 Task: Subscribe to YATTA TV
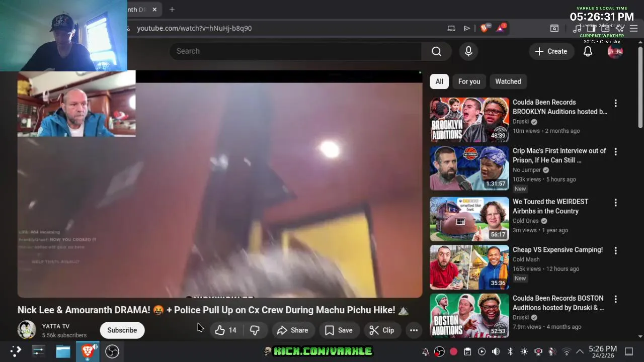122,330
